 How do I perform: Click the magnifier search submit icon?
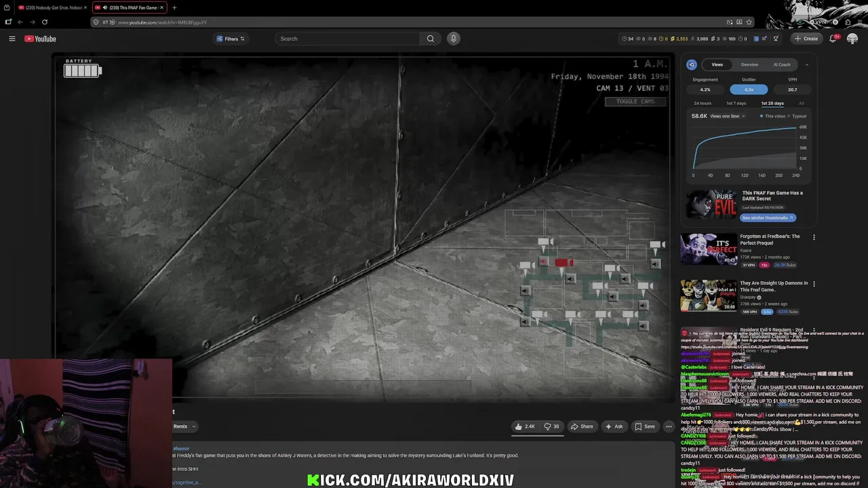coord(431,39)
